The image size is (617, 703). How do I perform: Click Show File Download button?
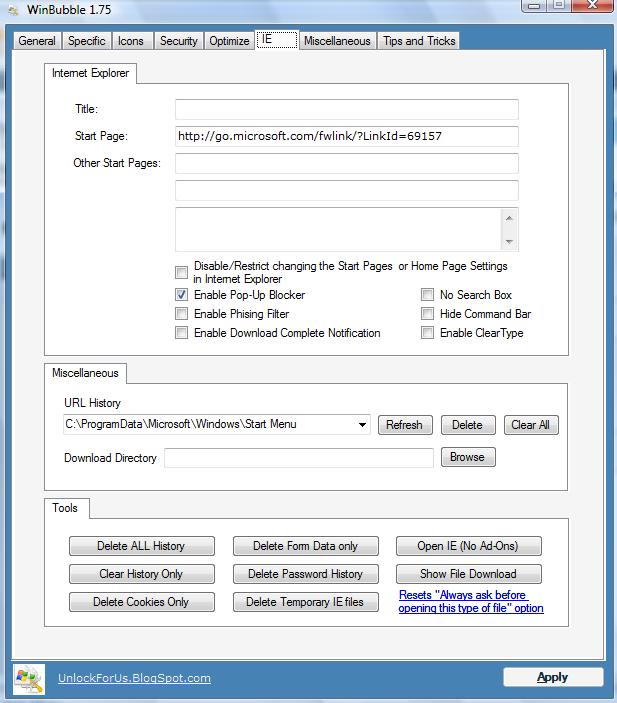coord(469,574)
